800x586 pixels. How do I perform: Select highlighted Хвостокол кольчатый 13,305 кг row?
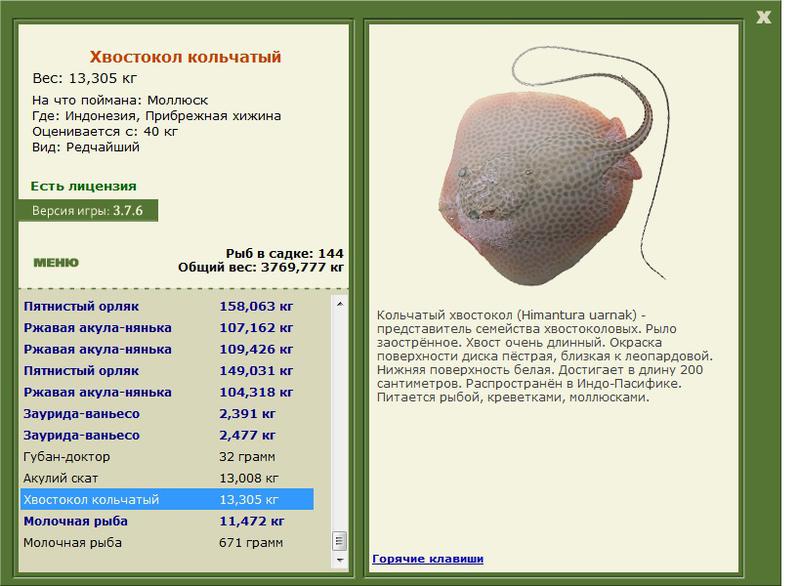coord(167,499)
